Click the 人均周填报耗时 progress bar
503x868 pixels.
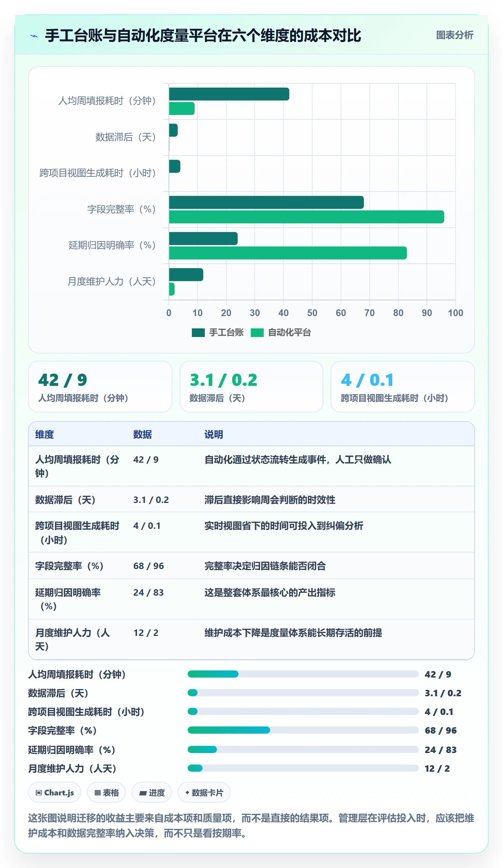click(303, 674)
